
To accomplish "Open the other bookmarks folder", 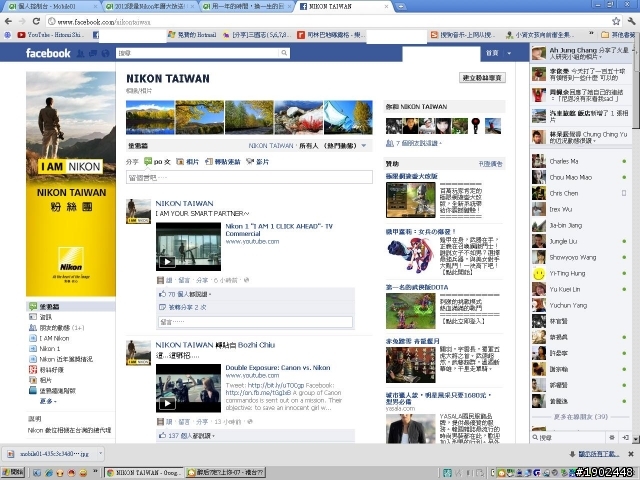I will click(x=618, y=35).
